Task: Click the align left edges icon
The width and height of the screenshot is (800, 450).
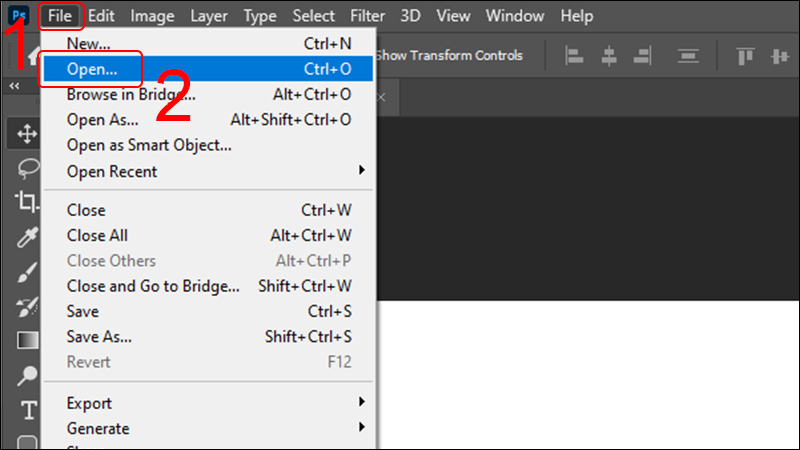Action: coord(573,55)
